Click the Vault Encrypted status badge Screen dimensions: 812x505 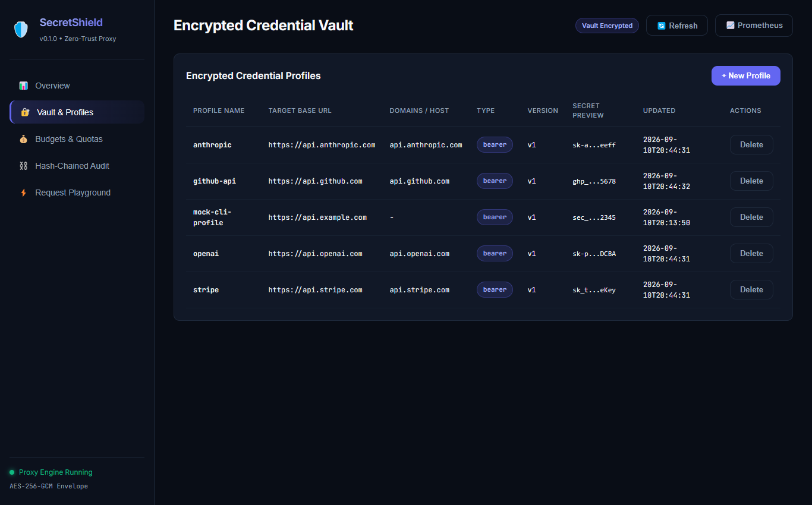point(607,26)
